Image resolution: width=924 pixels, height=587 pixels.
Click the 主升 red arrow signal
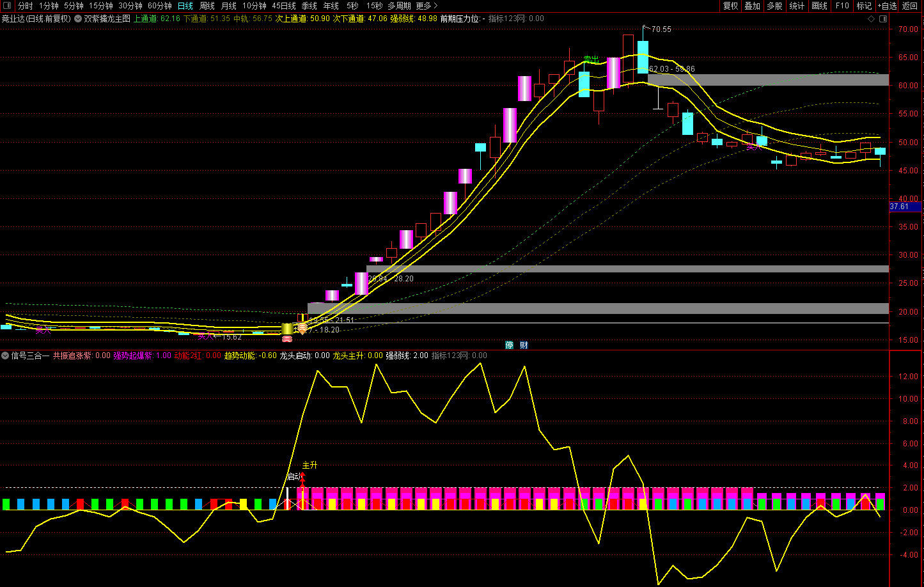(x=303, y=477)
